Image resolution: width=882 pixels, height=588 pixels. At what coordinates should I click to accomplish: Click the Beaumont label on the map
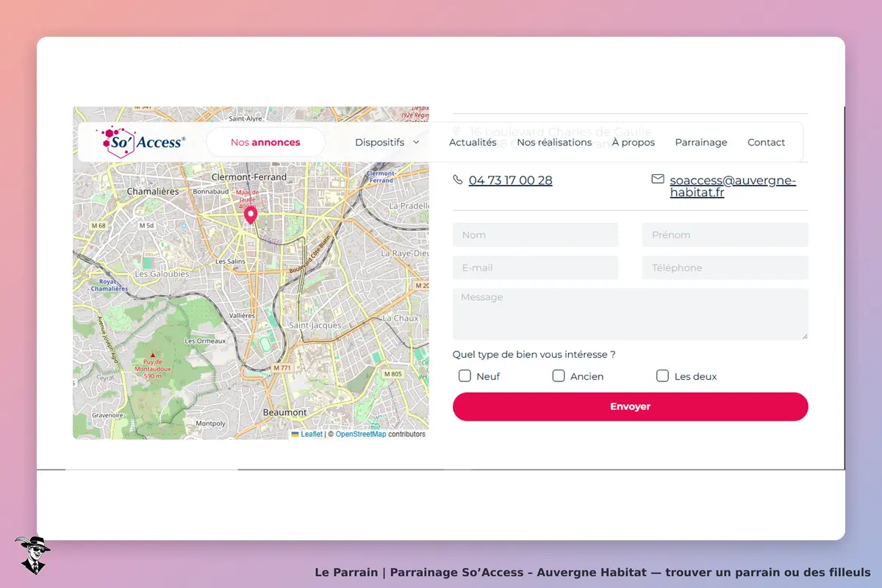point(284,412)
